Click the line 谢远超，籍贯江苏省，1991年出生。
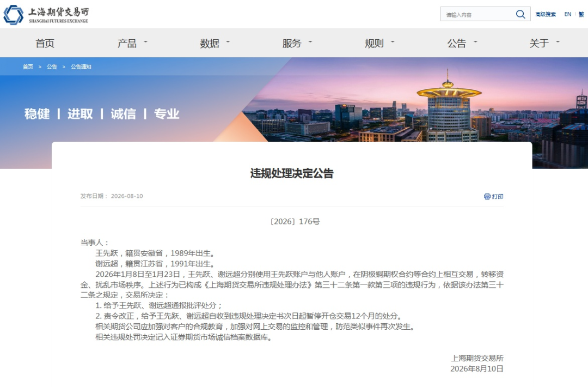 coord(155,263)
